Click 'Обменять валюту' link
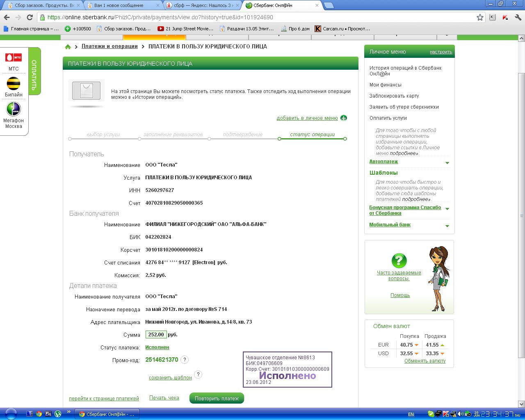Viewport: 525px width, 420px height. 425,361
